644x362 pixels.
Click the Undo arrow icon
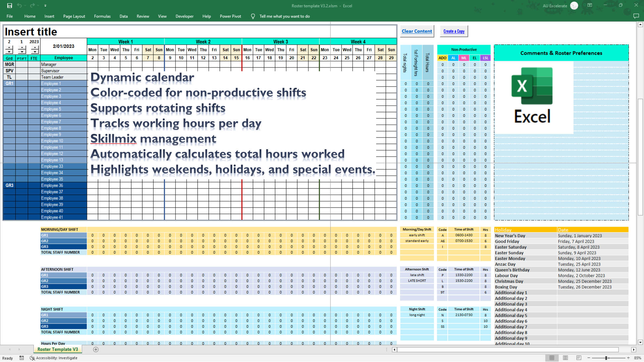click(x=19, y=6)
